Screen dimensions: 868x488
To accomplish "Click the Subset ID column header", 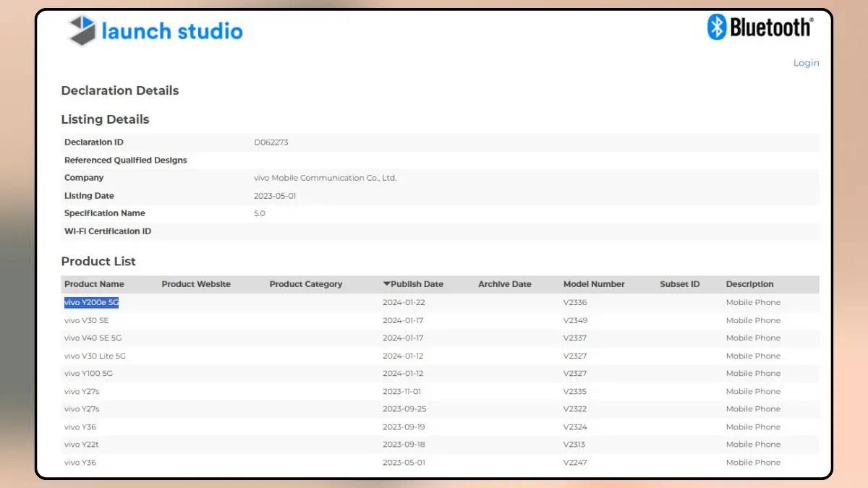I will (x=680, y=284).
